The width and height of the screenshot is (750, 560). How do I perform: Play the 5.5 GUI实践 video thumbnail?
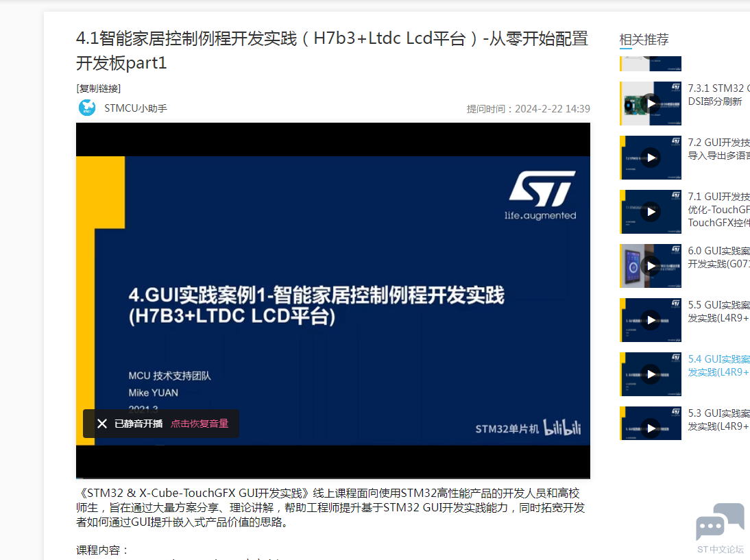point(651,320)
